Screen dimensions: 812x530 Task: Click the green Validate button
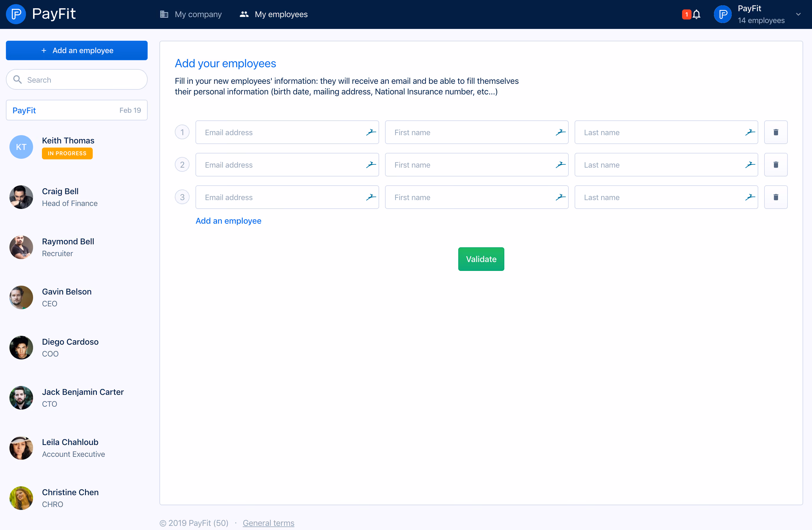click(481, 259)
